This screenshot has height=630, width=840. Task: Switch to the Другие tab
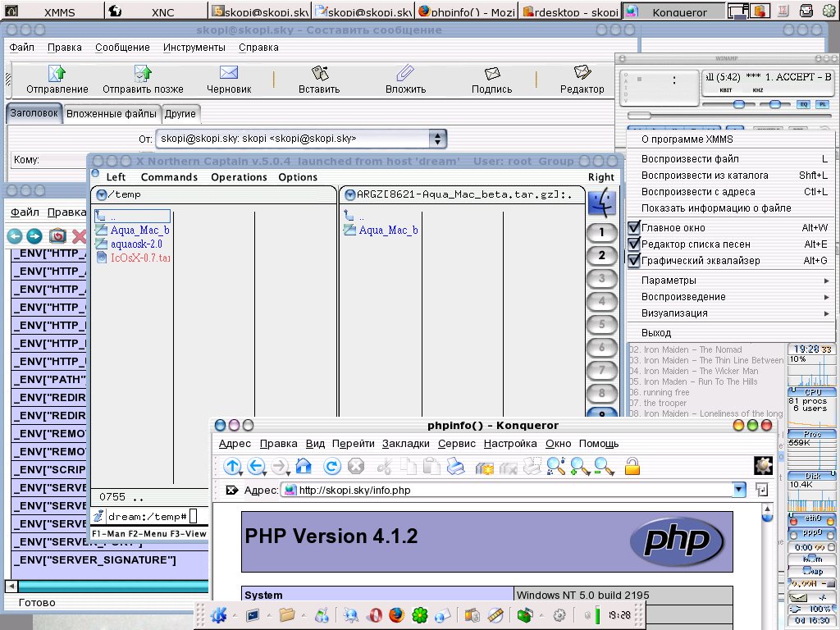pos(180,113)
